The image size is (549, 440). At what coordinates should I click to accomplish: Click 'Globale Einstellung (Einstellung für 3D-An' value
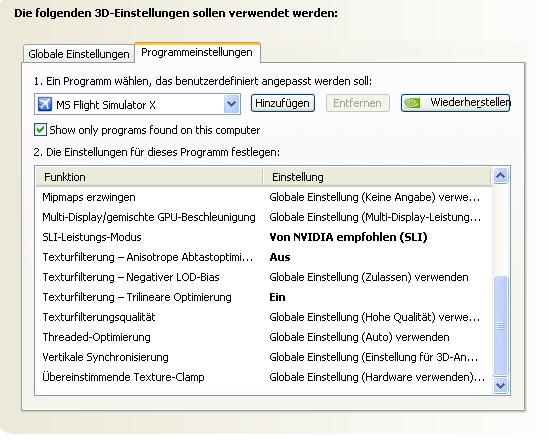tap(374, 357)
